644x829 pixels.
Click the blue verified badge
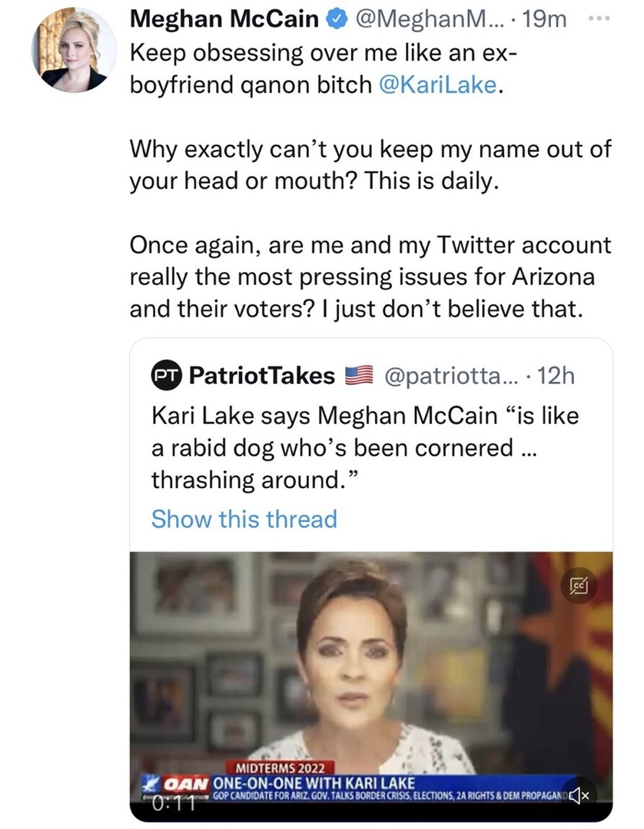(x=336, y=20)
